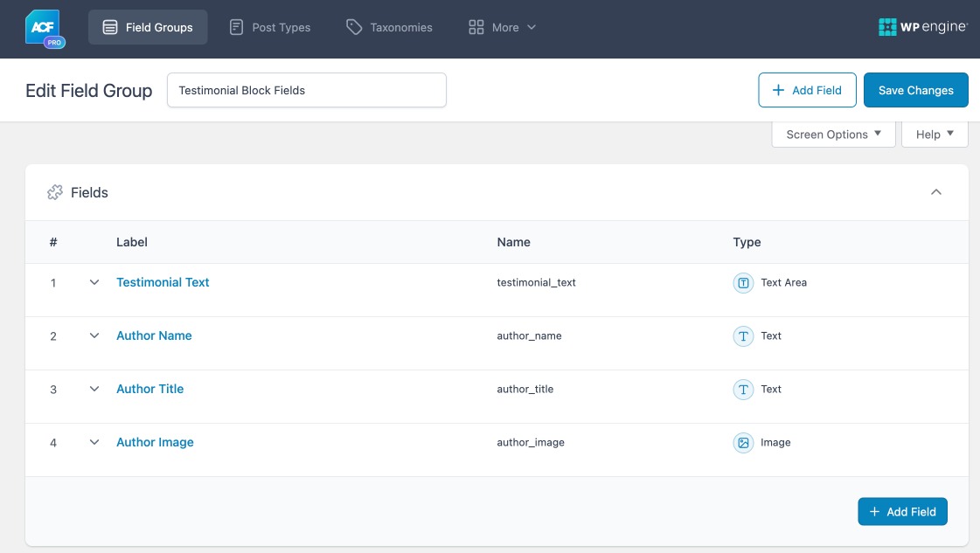Image resolution: width=980 pixels, height=553 pixels.
Task: Select the author_image name cell
Action: 531,442
